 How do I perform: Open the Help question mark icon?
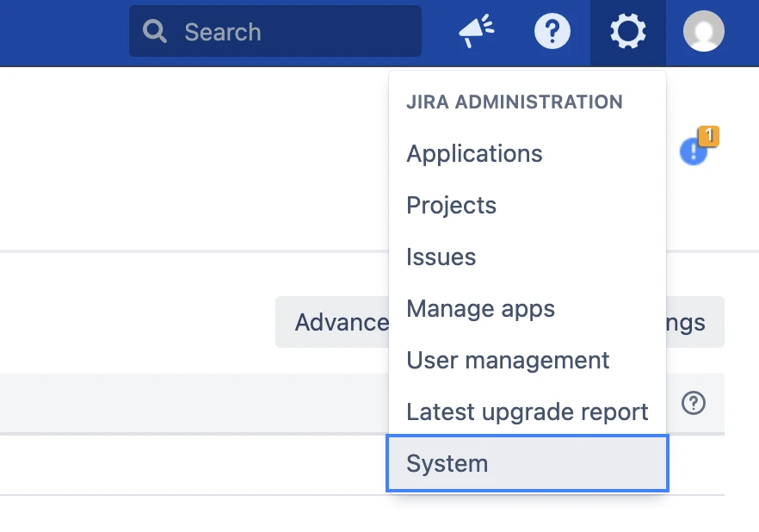(552, 31)
